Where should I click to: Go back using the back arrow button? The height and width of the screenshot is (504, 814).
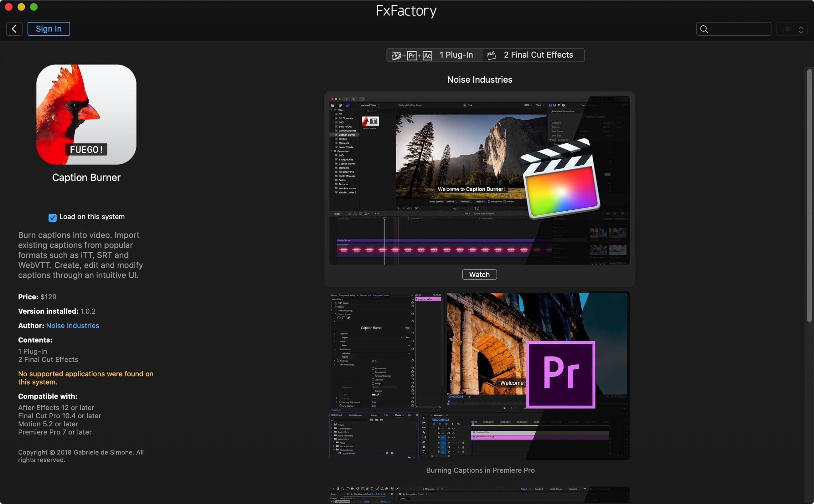tap(14, 29)
